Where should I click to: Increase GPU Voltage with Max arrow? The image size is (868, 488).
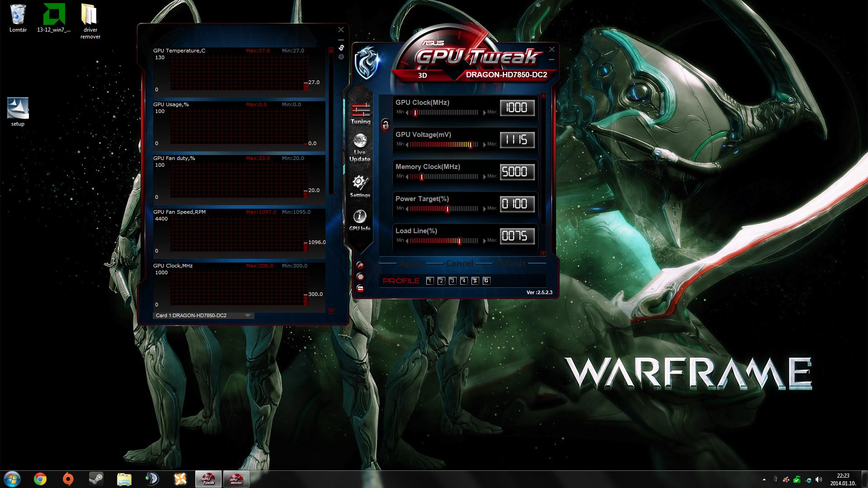tap(485, 145)
